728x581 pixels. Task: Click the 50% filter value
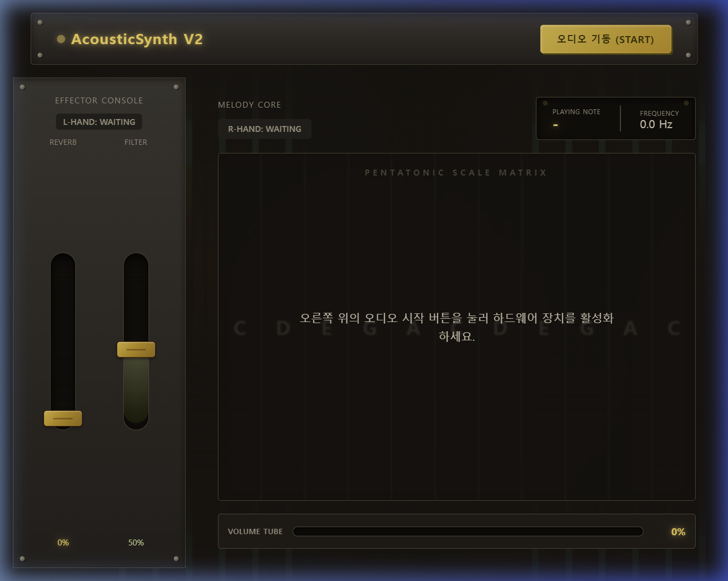click(x=136, y=543)
